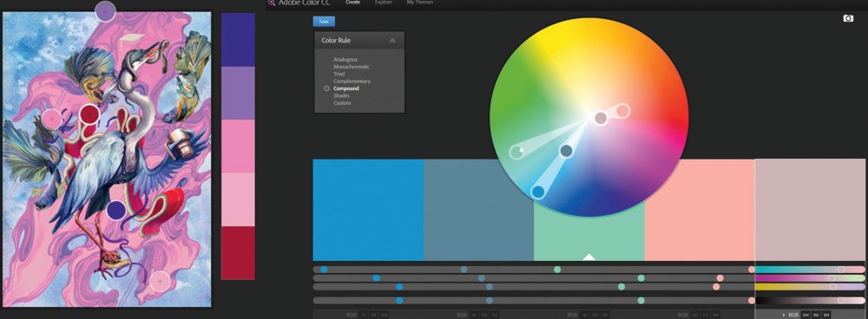Select the Compound color rule option

pyautogui.click(x=346, y=88)
